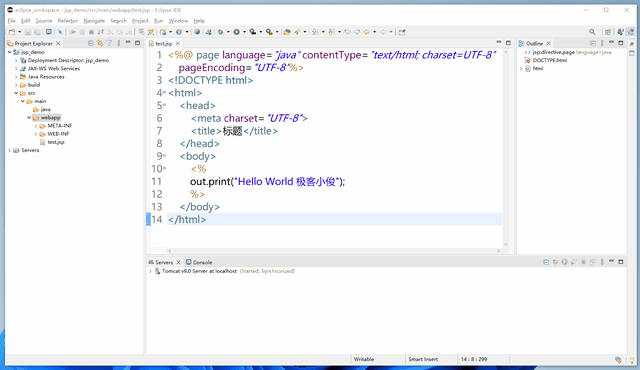Screen dimensions: 640x370
Task: Click the New file toolbar icon
Action: tap(12, 32)
